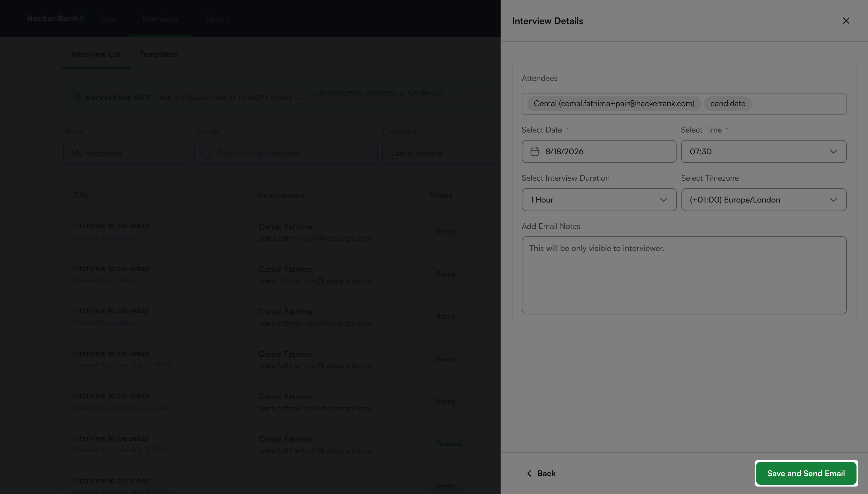
Task: Select the Cemal attendee chip
Action: click(614, 104)
